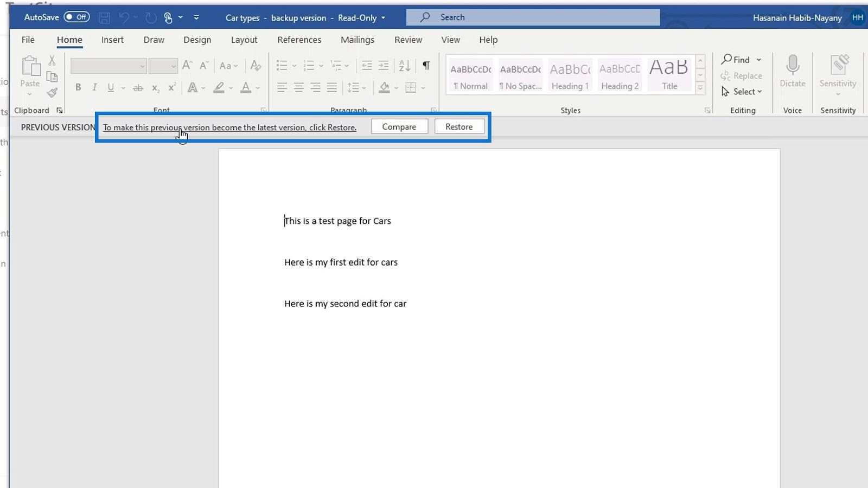Click the Compare button
The image size is (868, 488).
(399, 127)
